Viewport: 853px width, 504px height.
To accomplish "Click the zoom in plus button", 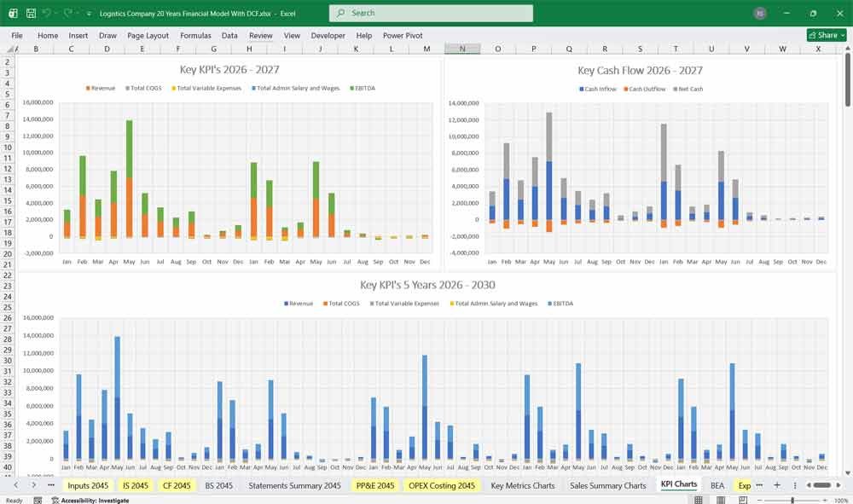I will [x=825, y=501].
